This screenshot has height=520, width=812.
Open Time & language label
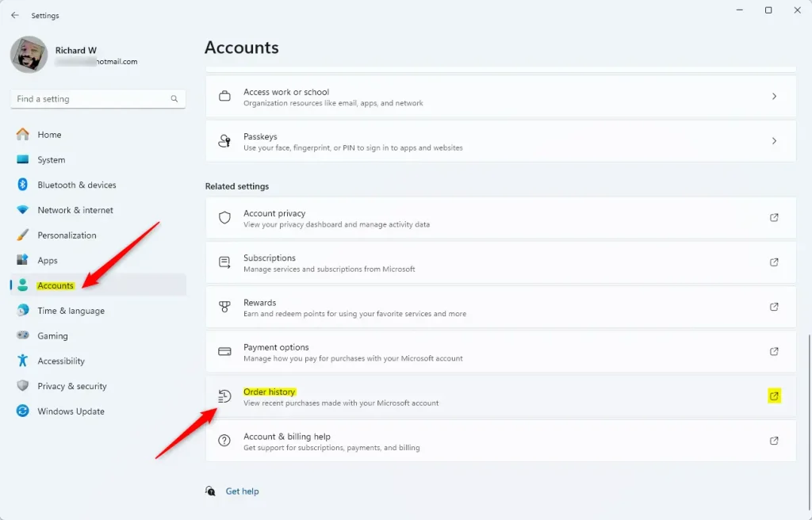pyautogui.click(x=71, y=311)
